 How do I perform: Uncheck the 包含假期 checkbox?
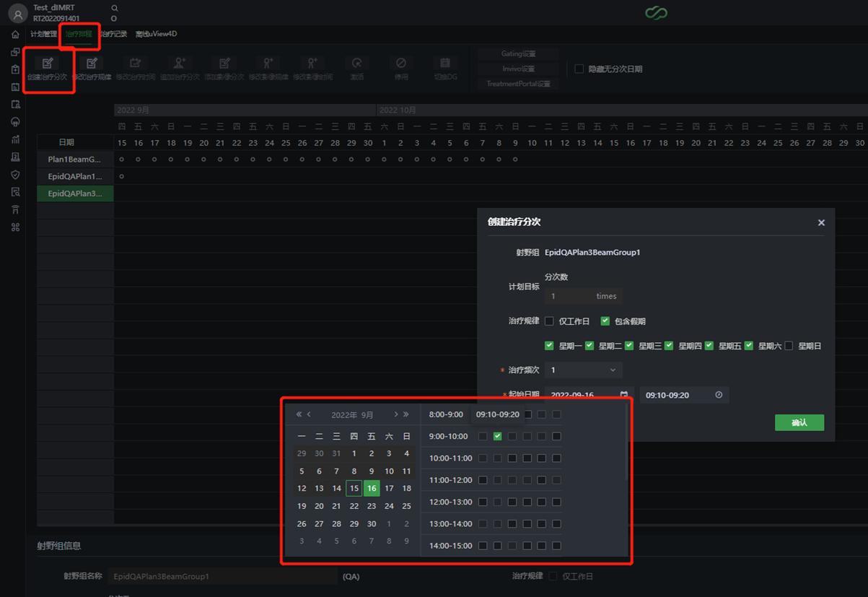coord(605,321)
